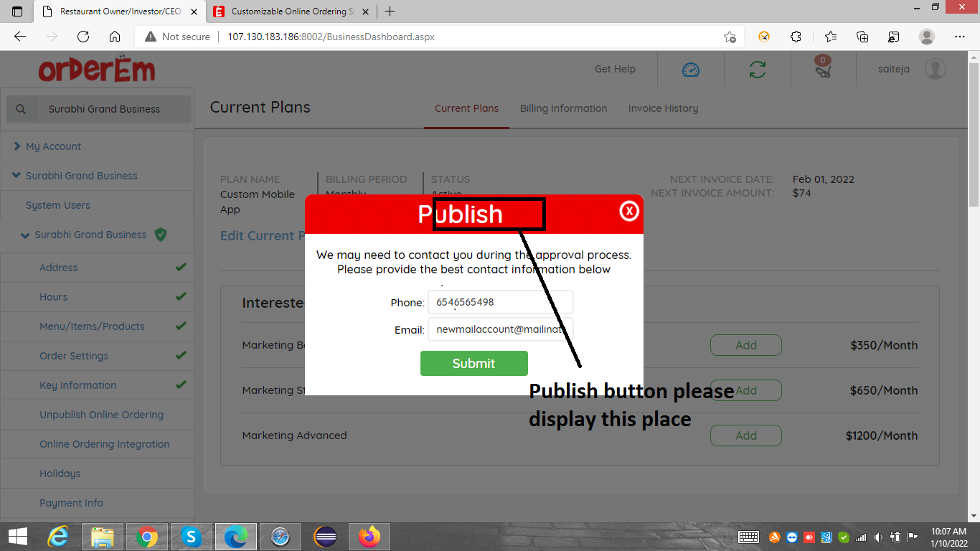Viewport: 980px width, 551px height.
Task: Submit the Publish contact form
Action: point(473,363)
